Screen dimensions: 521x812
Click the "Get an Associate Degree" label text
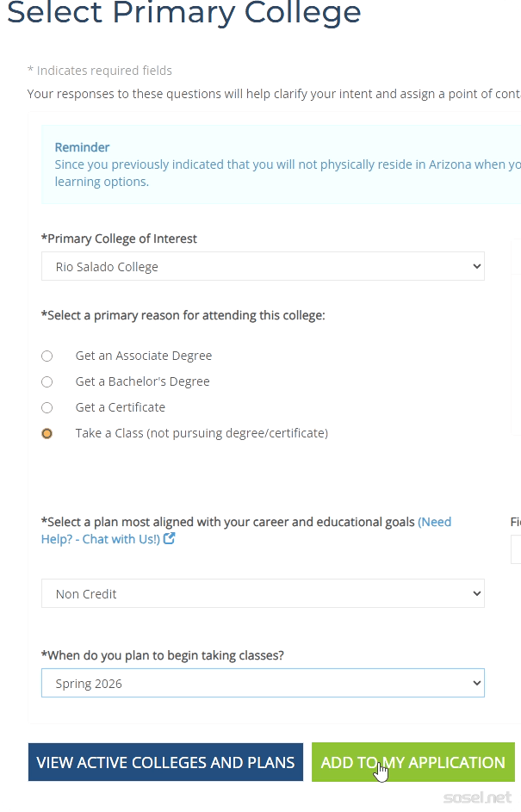point(143,356)
